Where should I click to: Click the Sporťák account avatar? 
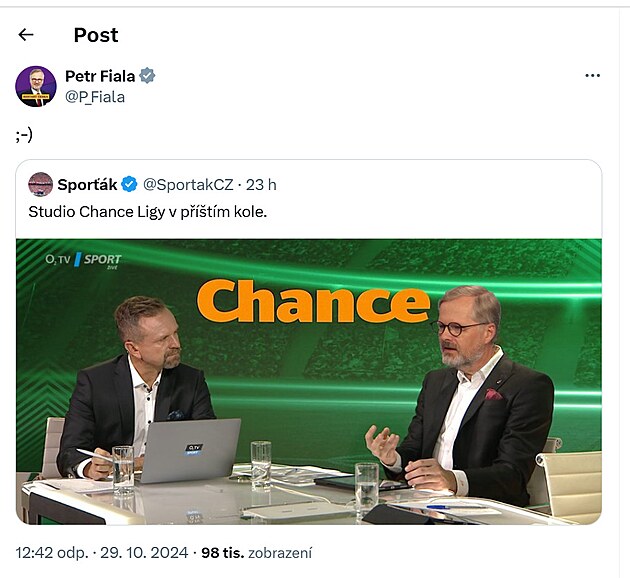click(41, 184)
